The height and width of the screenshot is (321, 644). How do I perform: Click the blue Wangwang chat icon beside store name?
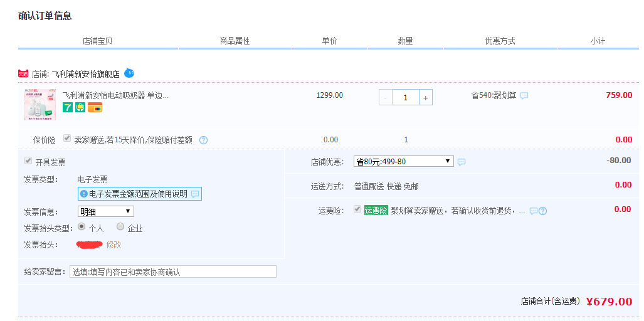pyautogui.click(x=129, y=73)
